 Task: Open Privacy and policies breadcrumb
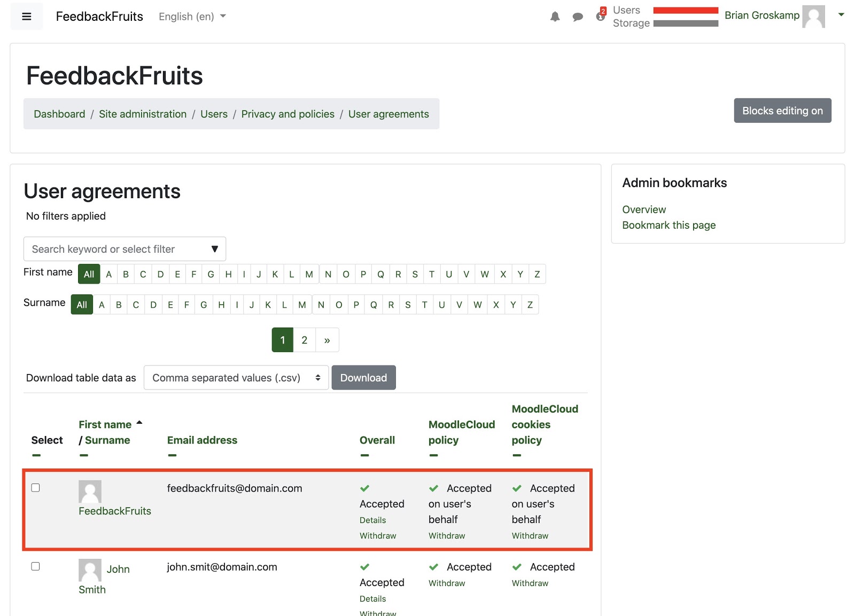pos(287,114)
